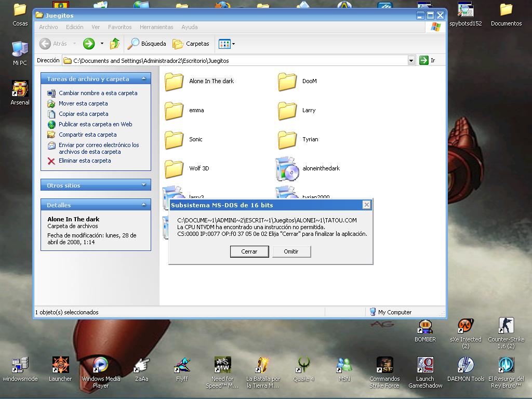
Task: Open the Herramientas menu
Action: click(156, 27)
